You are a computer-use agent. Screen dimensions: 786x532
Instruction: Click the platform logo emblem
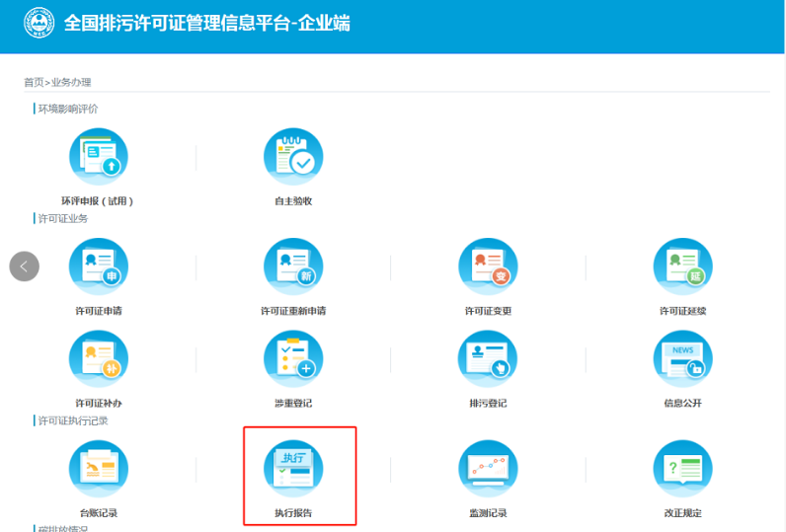click(39, 23)
